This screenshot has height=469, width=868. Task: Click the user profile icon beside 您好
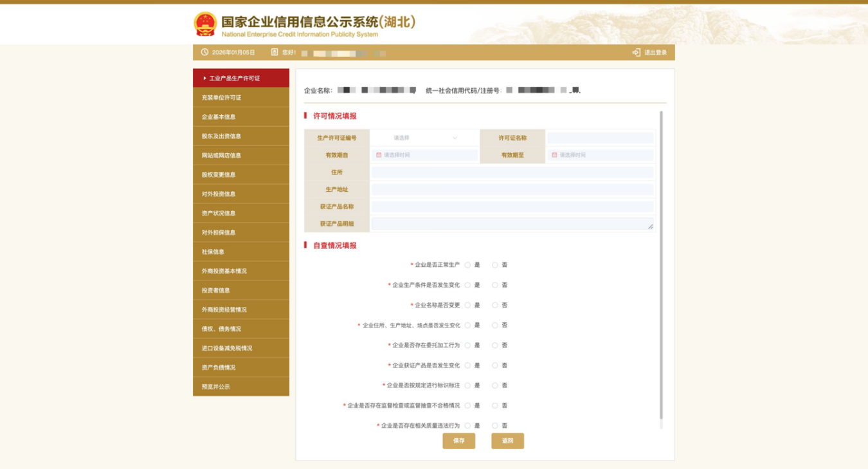tap(275, 52)
